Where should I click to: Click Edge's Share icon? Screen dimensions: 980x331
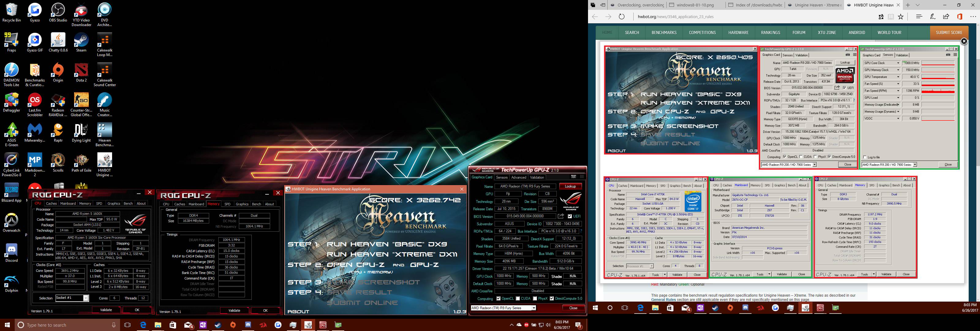(946, 17)
